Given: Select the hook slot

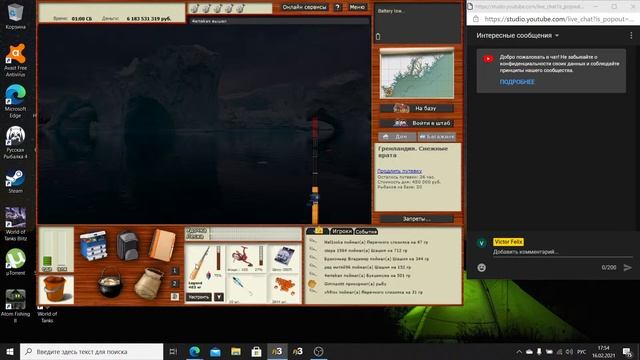Looking at the screenshot, I should (x=247, y=289).
